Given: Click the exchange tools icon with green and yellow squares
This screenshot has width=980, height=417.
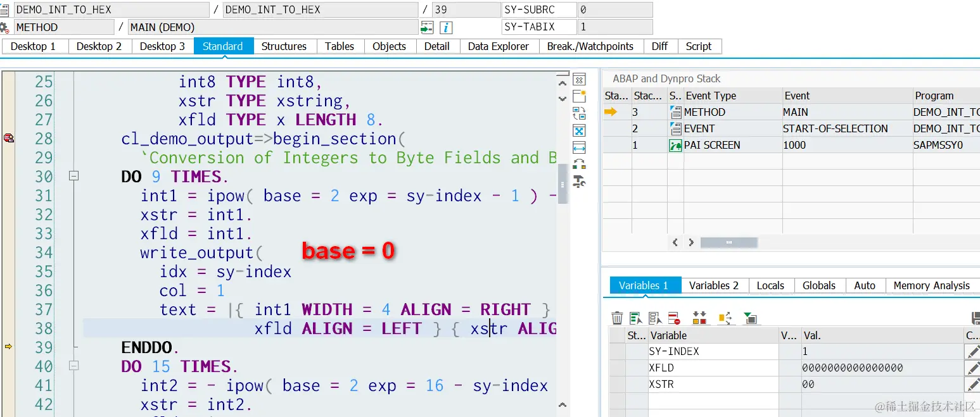Looking at the screenshot, I should (579, 165).
